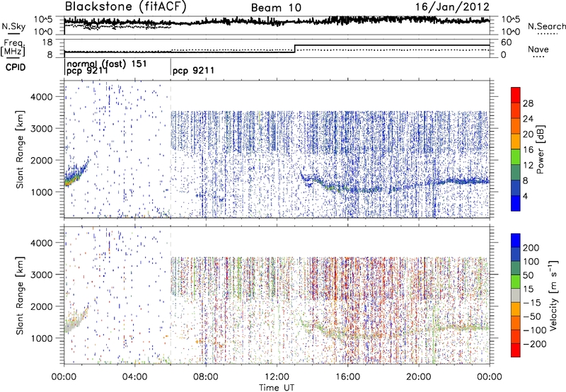This screenshot has height=392, width=566.
Task: Click the '20:00' time tick label
Action: 418,377
